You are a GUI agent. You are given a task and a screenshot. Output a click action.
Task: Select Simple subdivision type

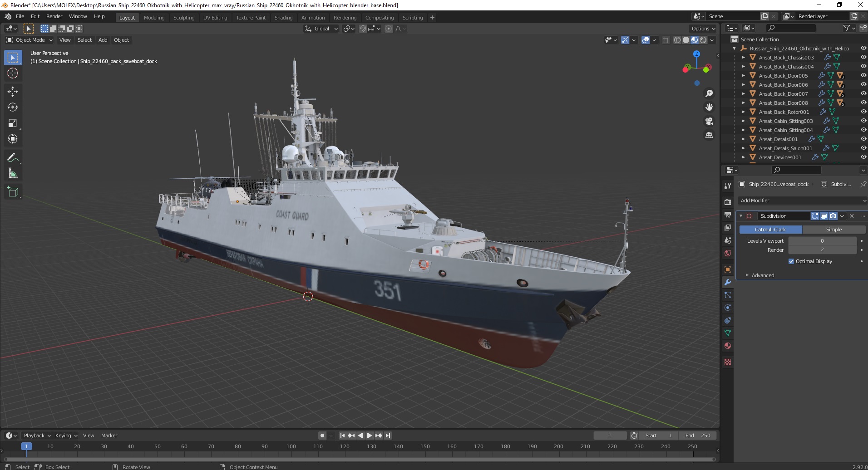point(833,230)
